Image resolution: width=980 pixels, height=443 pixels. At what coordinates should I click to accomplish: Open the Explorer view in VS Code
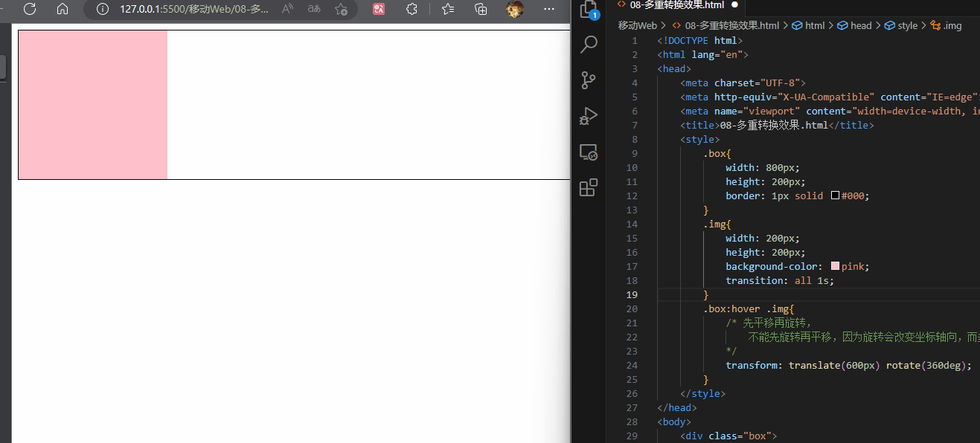(x=589, y=9)
